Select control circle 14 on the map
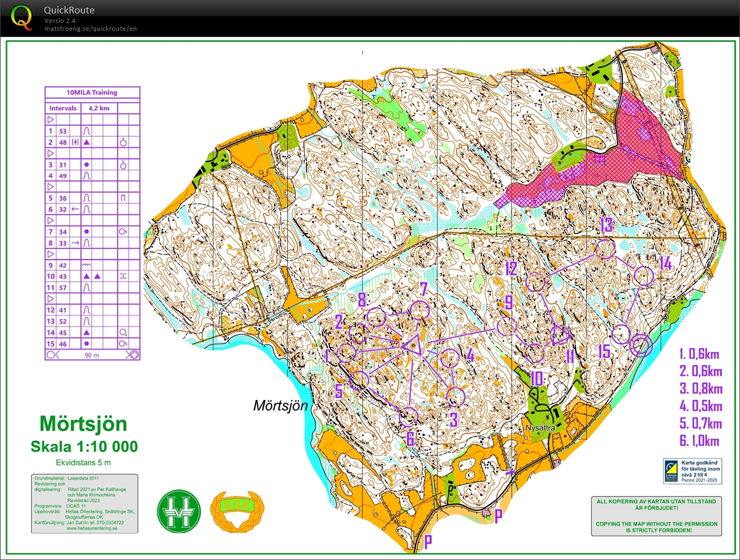Screen dimensions: 740x560 [643, 276]
